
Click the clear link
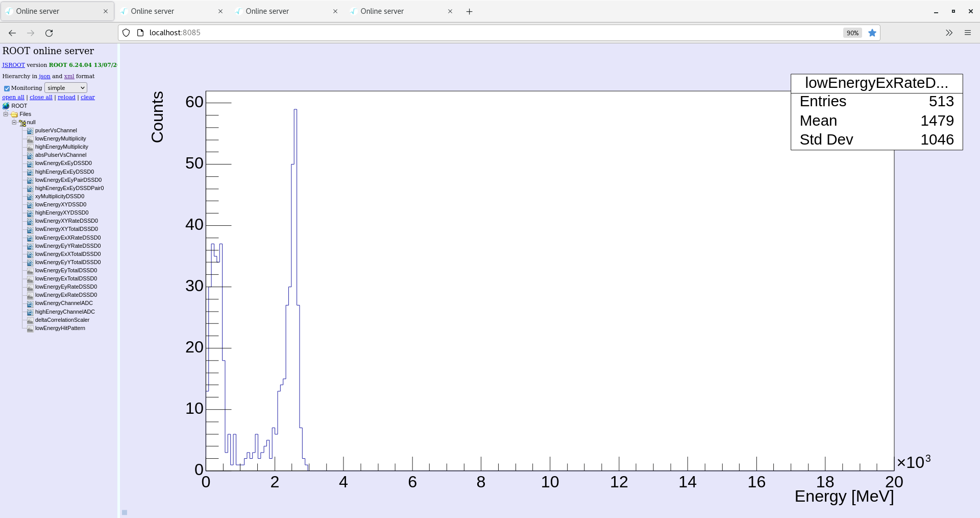click(x=88, y=97)
